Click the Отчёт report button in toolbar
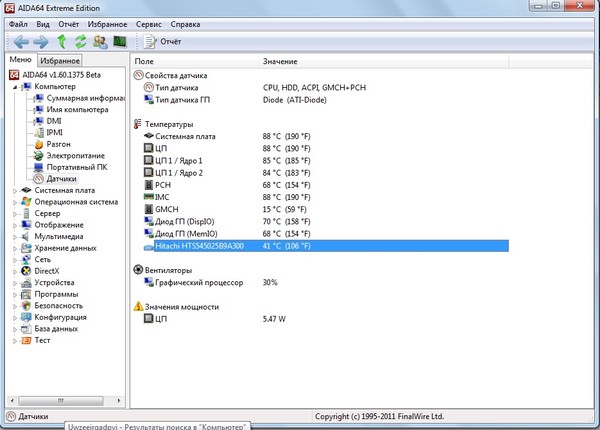600x430 pixels. point(162,41)
